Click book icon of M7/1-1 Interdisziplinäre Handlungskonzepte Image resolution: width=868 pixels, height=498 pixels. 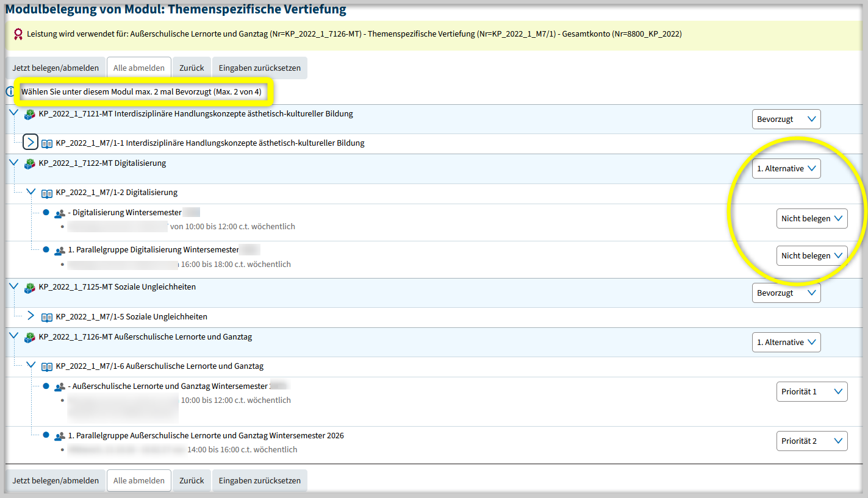point(47,144)
